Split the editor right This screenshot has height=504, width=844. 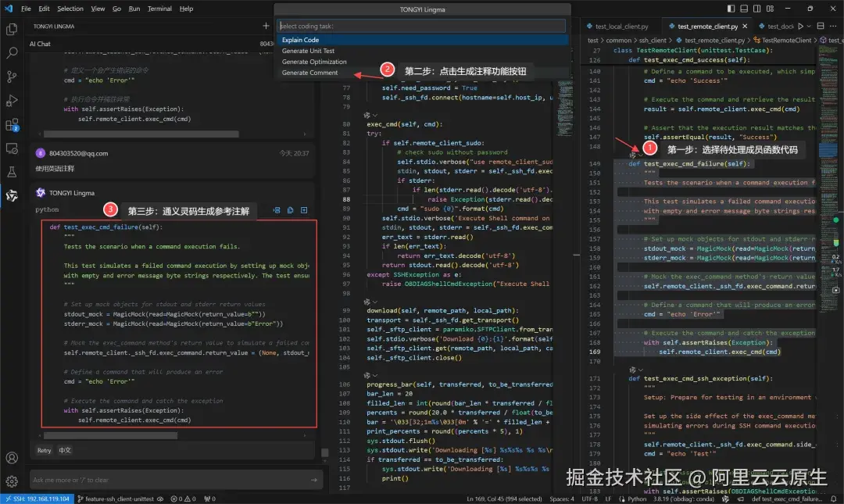pyautogui.click(x=821, y=26)
